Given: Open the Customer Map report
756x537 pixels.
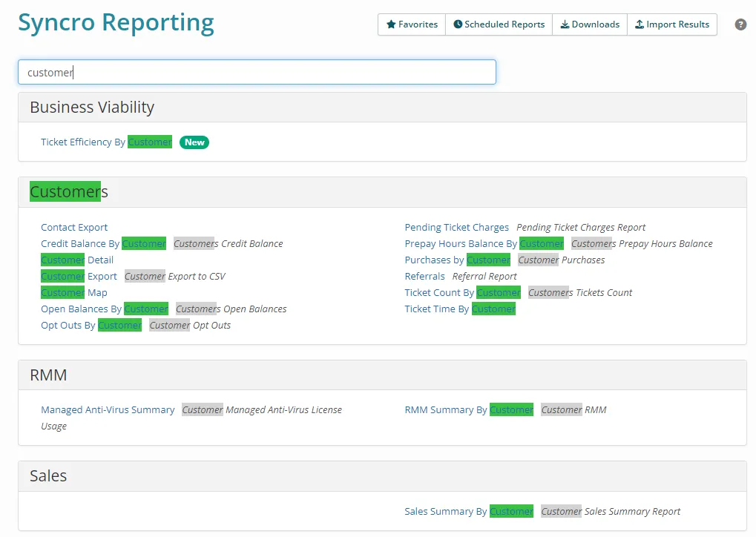Looking at the screenshot, I should [74, 292].
